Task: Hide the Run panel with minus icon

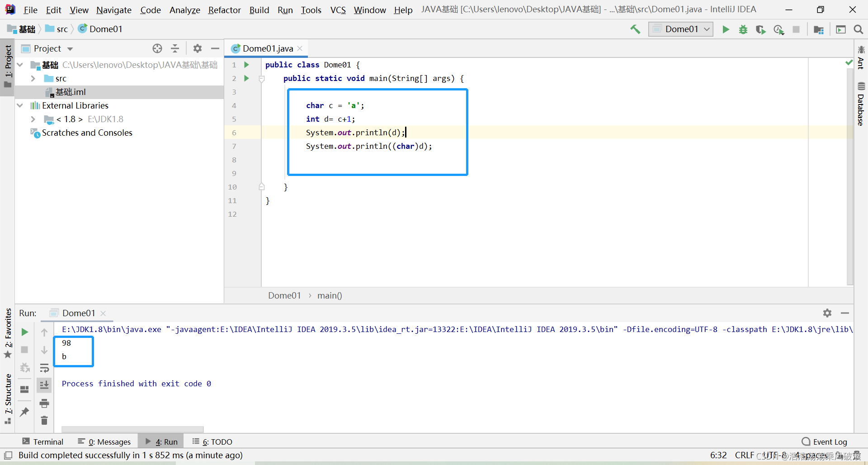Action: [845, 313]
